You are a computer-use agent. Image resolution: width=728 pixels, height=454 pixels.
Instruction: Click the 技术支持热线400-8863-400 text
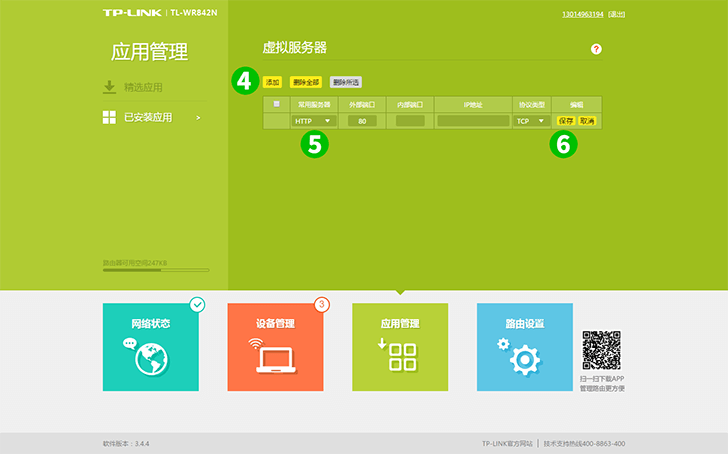pyautogui.click(x=584, y=444)
